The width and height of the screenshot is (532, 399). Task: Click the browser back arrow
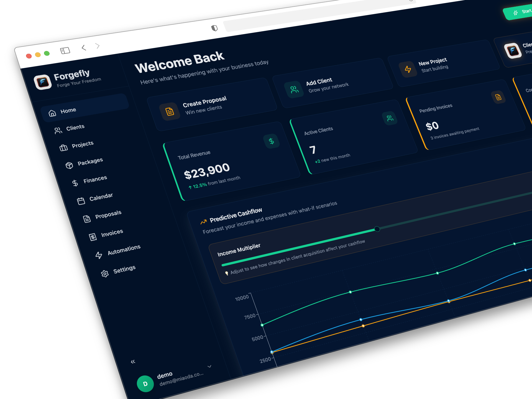(x=84, y=48)
